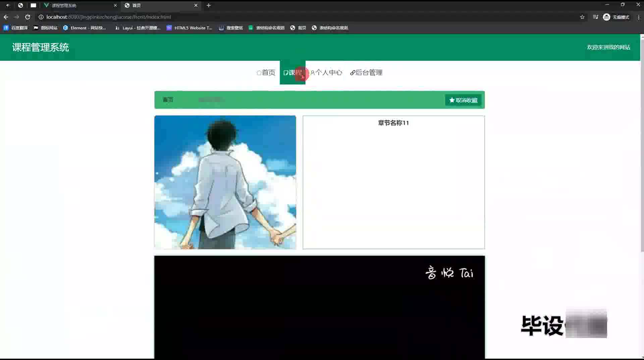Screen dimensions: 644x360
Task: Open the incognito profile indicator
Action: pos(616,17)
